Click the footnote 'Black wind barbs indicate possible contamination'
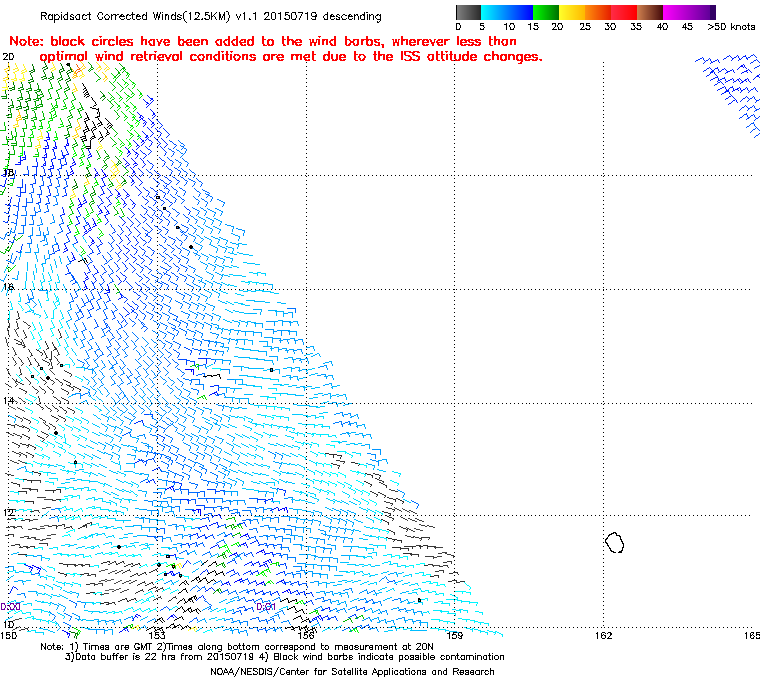760x688 pixels. pyautogui.click(x=389, y=657)
